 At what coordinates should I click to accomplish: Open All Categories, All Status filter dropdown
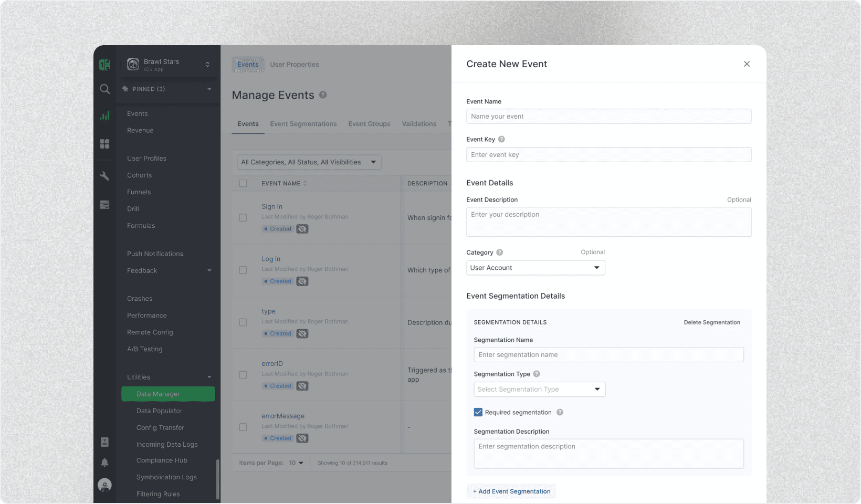(x=309, y=162)
